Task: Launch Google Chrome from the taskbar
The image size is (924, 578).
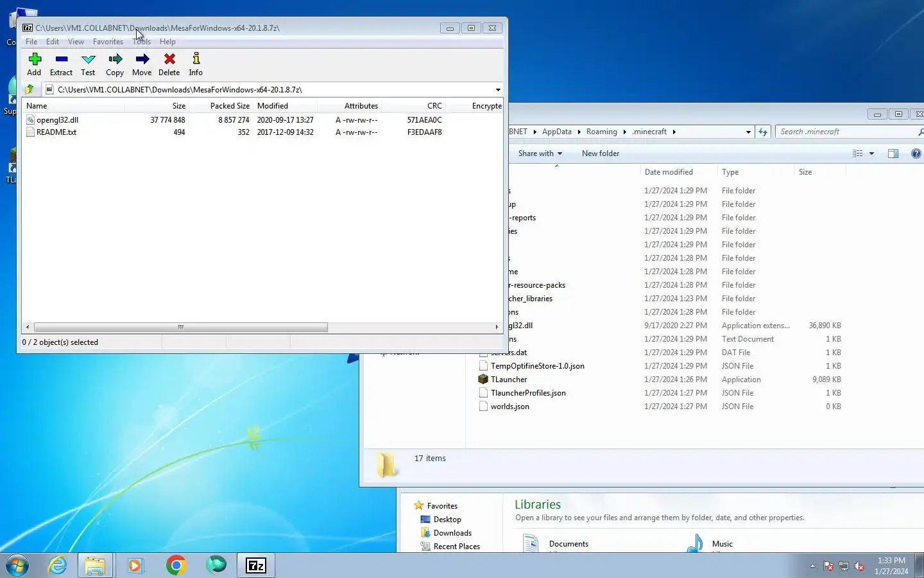Action: coord(176,566)
